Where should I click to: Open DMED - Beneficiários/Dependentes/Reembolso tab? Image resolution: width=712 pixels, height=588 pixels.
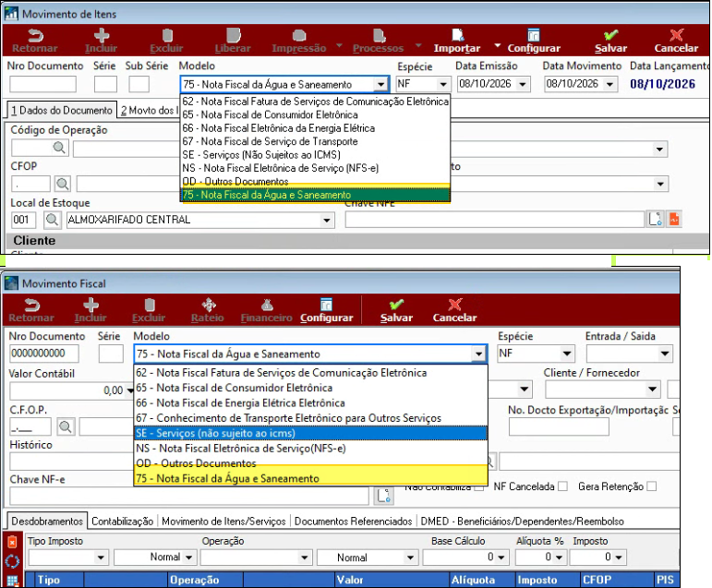pyautogui.click(x=522, y=522)
